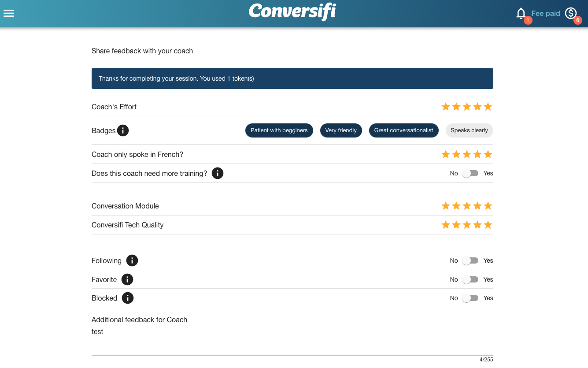The image size is (588, 368).
Task: View info about coach training question
Action: [217, 173]
